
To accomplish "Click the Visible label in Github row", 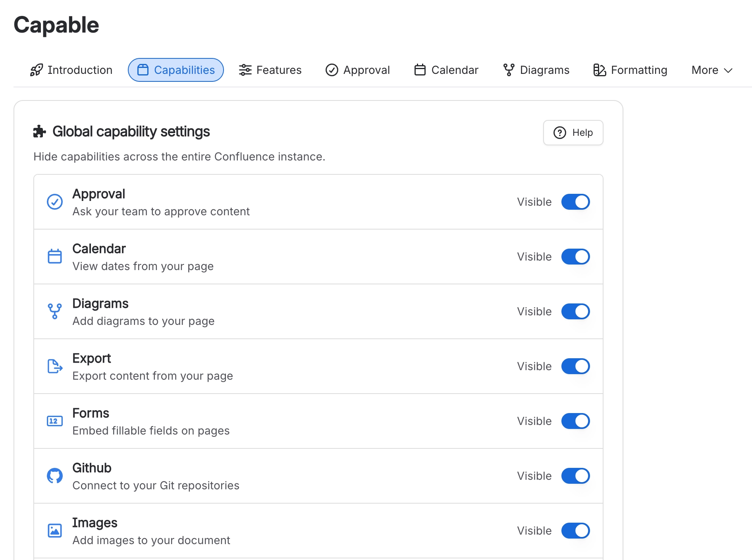I will (534, 476).
